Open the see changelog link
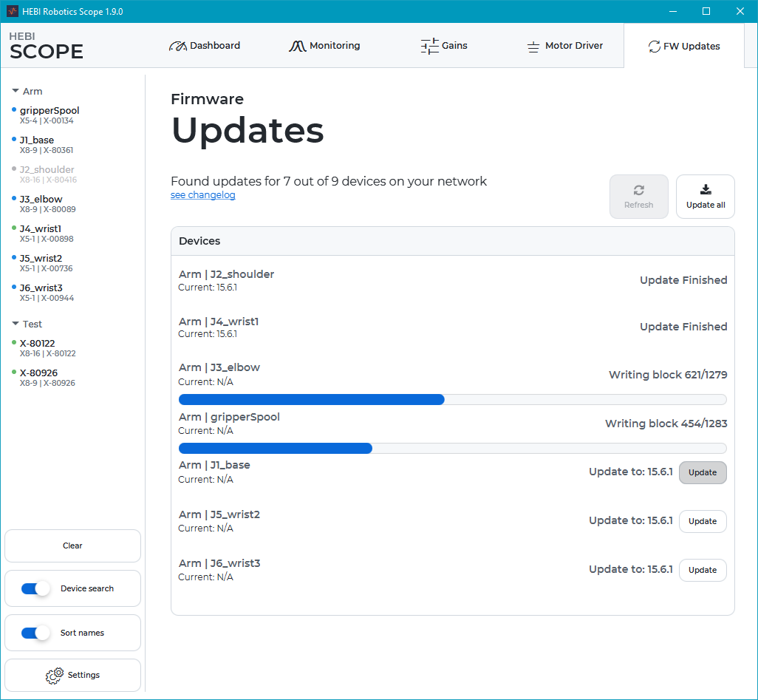Screen dimensions: 758x700 click(x=202, y=194)
